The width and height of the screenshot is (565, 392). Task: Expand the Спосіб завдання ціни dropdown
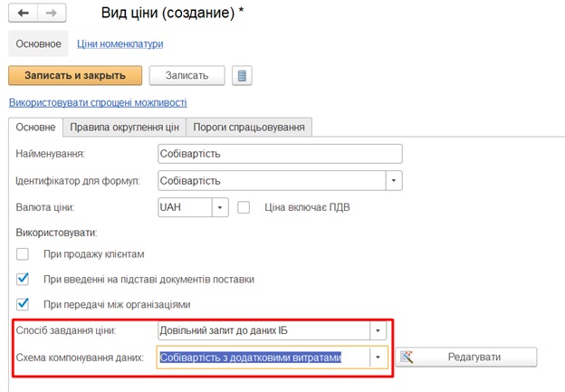pos(378,331)
